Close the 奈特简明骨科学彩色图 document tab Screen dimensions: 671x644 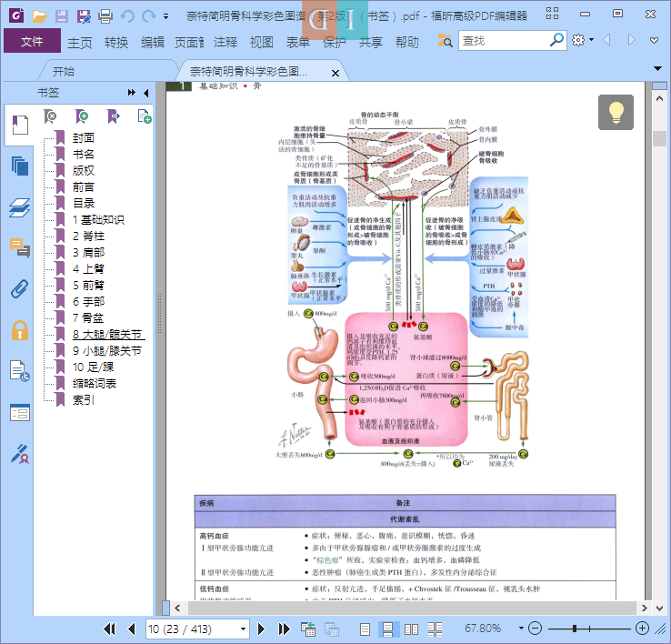pos(335,73)
